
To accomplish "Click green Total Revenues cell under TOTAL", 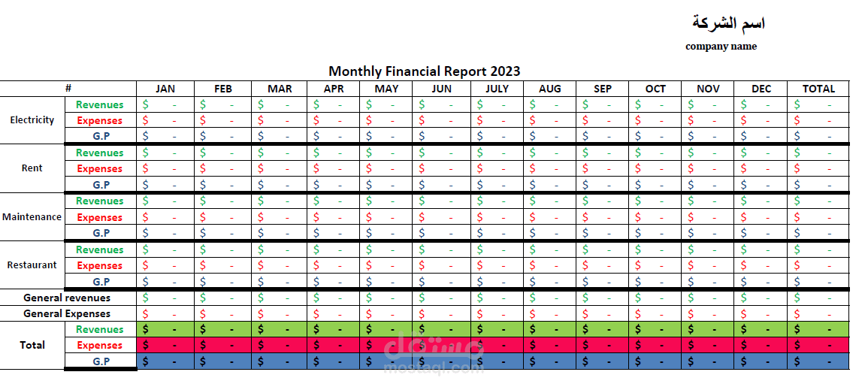I will pos(818,329).
